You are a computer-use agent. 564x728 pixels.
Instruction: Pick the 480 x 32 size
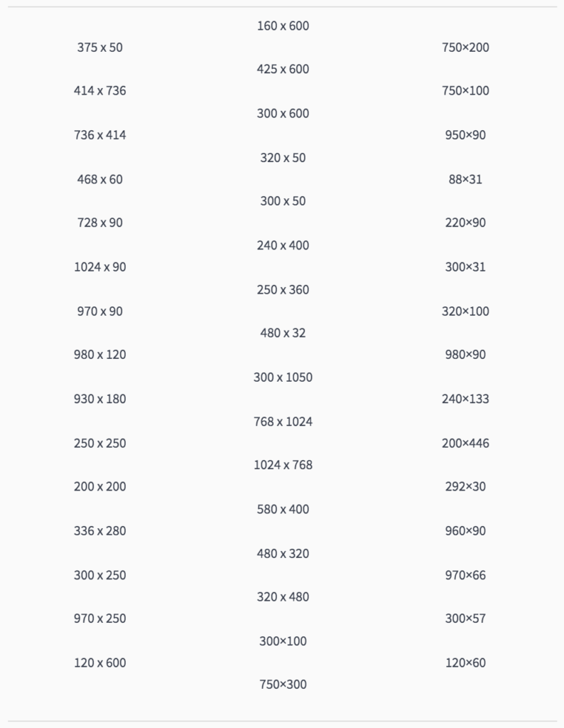pyautogui.click(x=283, y=333)
